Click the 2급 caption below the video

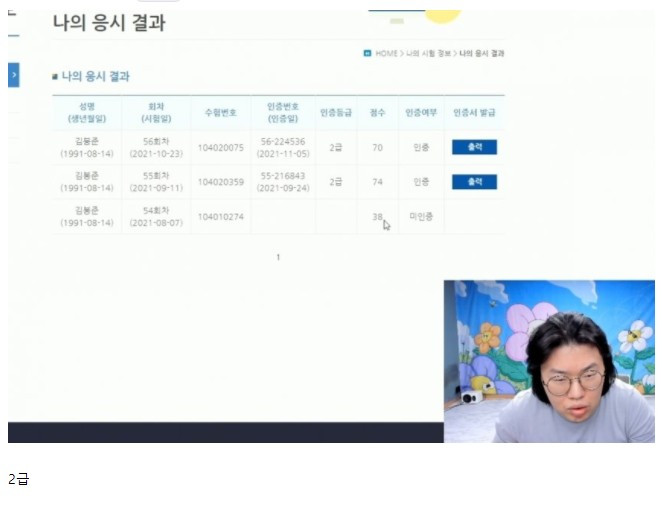[19, 479]
